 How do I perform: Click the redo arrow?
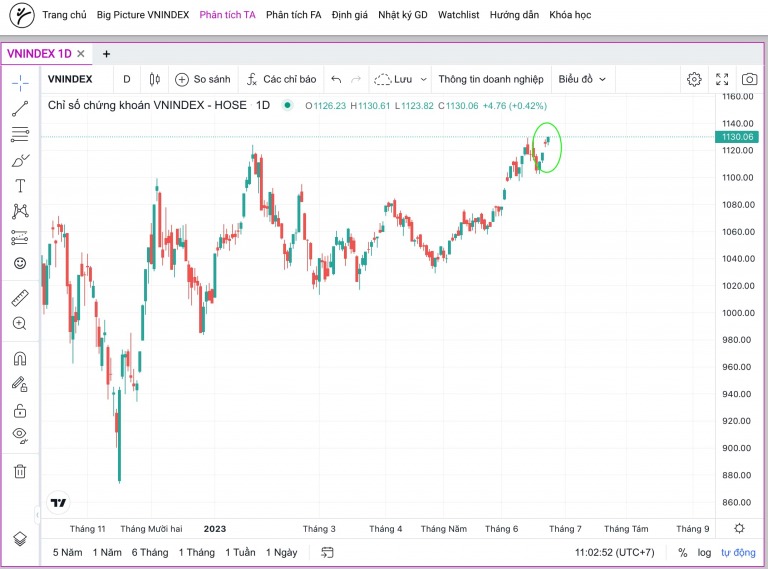(356, 79)
